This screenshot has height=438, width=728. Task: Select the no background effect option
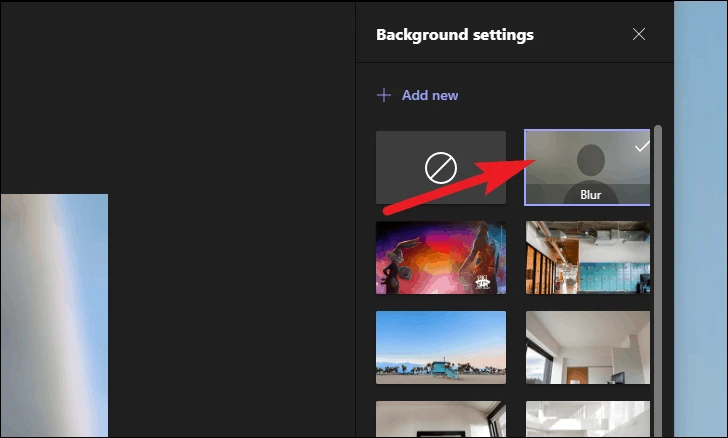point(441,167)
